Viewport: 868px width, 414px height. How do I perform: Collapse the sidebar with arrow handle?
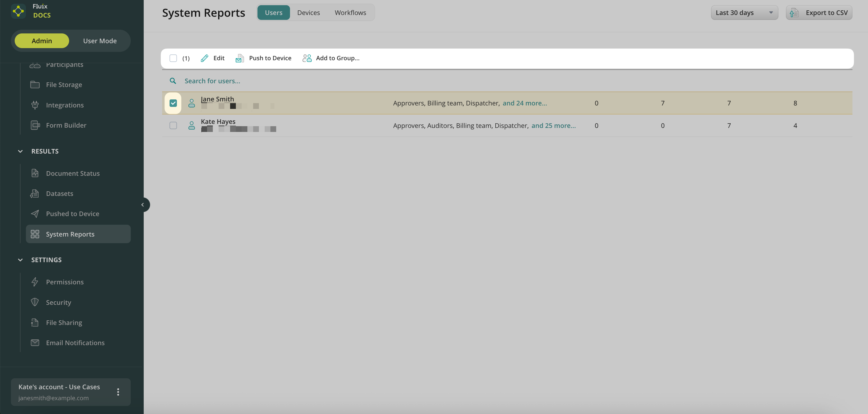(x=143, y=205)
